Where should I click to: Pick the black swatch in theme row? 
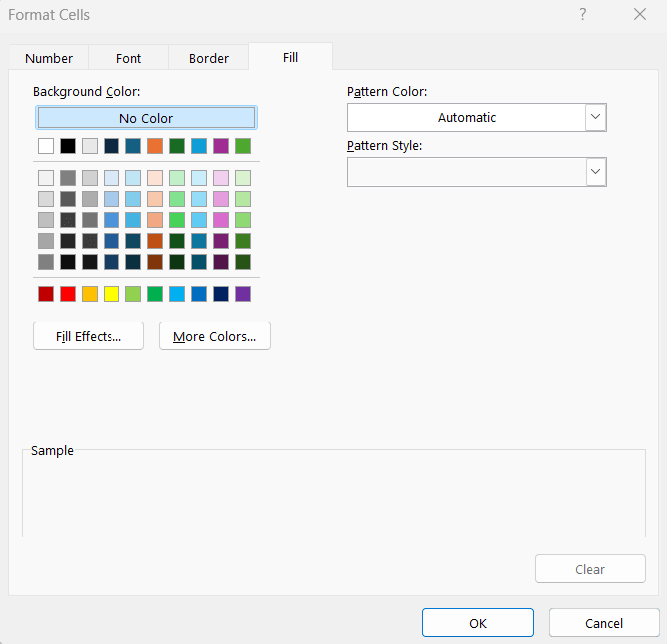tap(68, 146)
